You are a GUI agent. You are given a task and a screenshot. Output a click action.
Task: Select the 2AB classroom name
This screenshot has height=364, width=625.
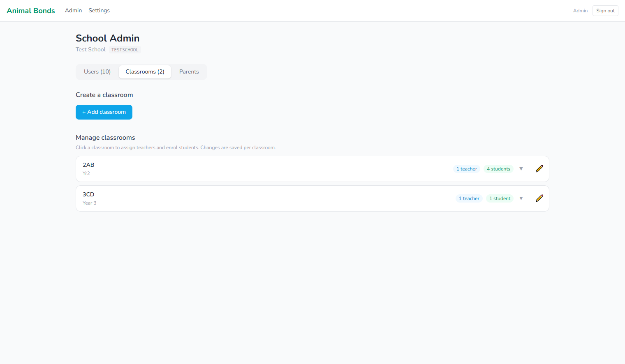[88, 165]
